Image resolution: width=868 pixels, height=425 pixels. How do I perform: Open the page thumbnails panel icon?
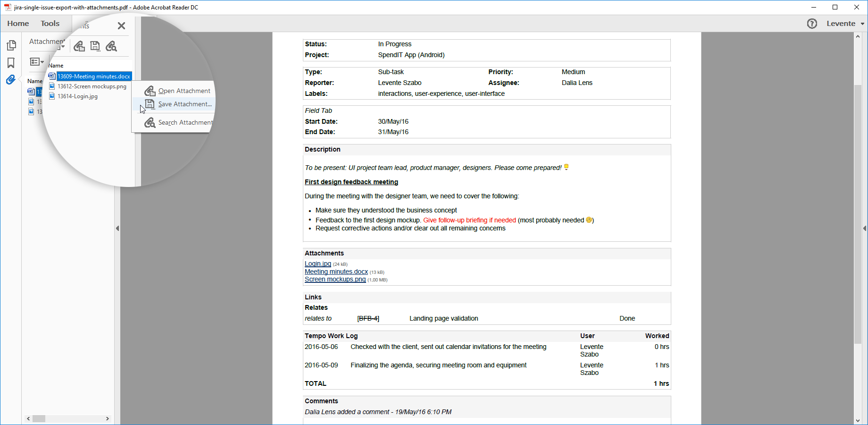click(11, 45)
